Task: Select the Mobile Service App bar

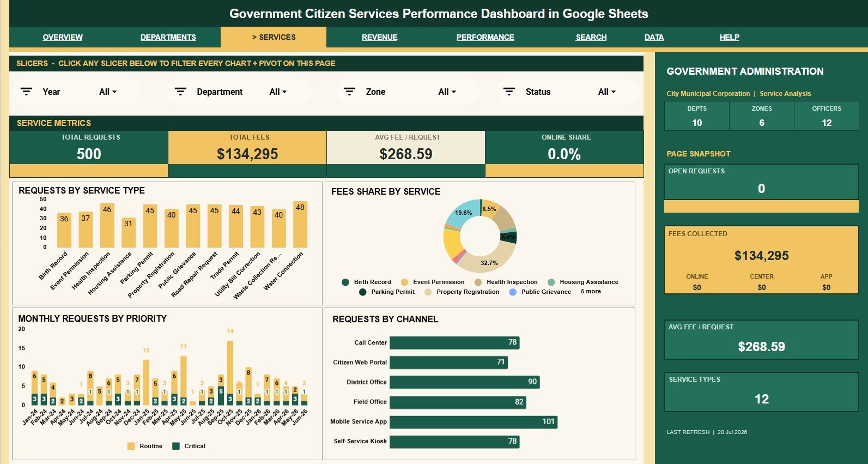Action: tap(474, 421)
